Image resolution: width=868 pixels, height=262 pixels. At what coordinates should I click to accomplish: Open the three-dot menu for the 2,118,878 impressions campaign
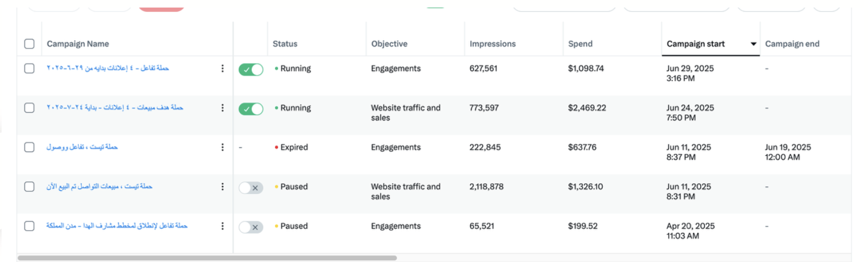click(222, 187)
